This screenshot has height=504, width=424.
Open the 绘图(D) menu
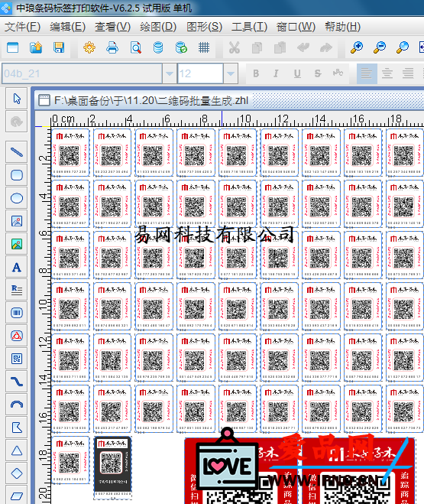click(158, 27)
